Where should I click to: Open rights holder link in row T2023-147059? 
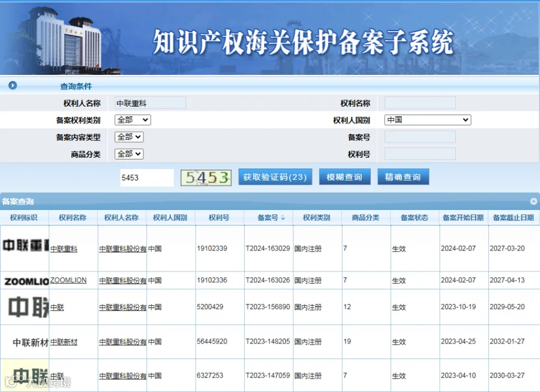122,376
